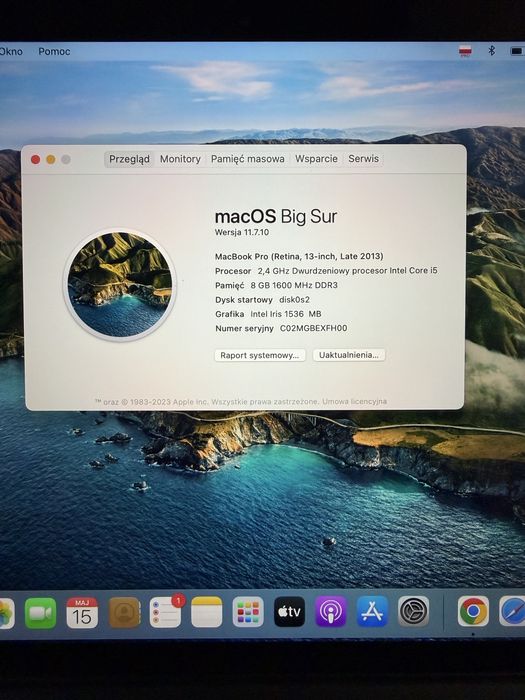Image resolution: width=525 pixels, height=700 pixels.
Task: Click the Bluetooth icon in menu bar
Action: (x=492, y=50)
